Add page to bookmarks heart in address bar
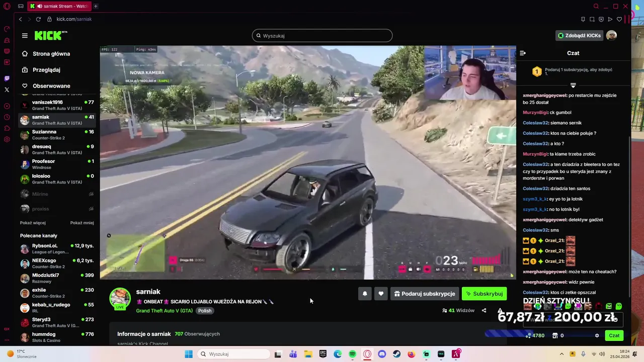The height and width of the screenshot is (362, 644). point(619,19)
